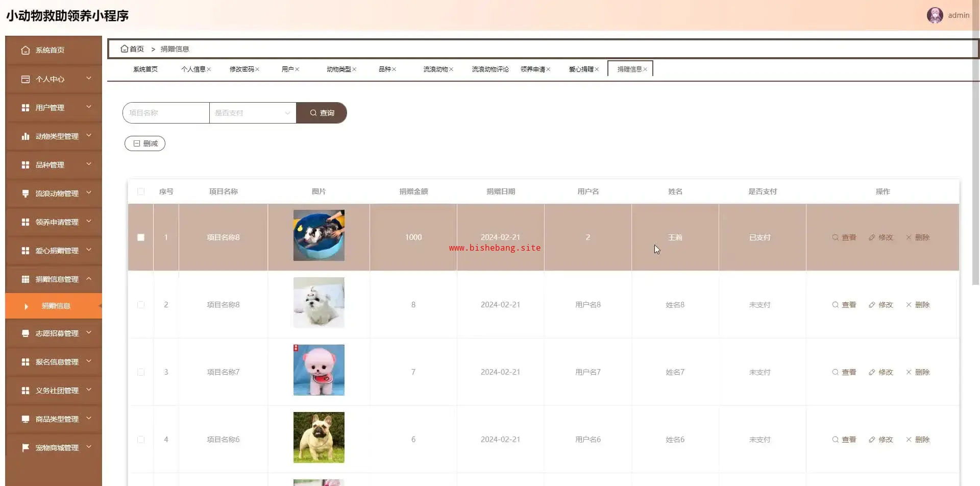Expand the 报名信息管理 menu chevron
Image resolution: width=980 pixels, height=486 pixels.
click(x=89, y=361)
